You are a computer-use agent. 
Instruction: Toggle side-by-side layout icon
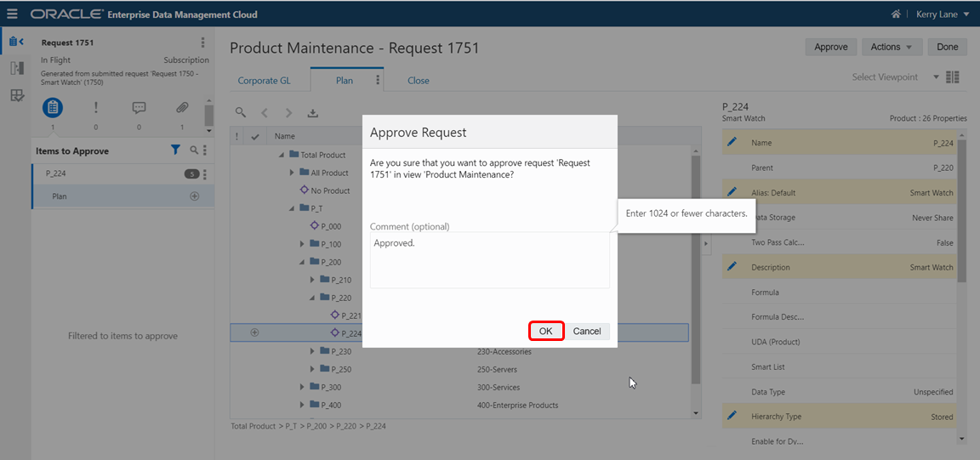tap(953, 77)
